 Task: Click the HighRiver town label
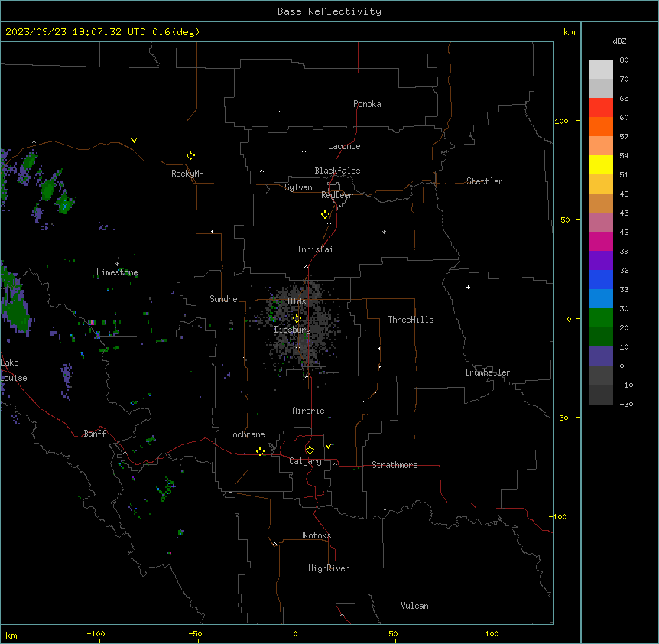329,568
